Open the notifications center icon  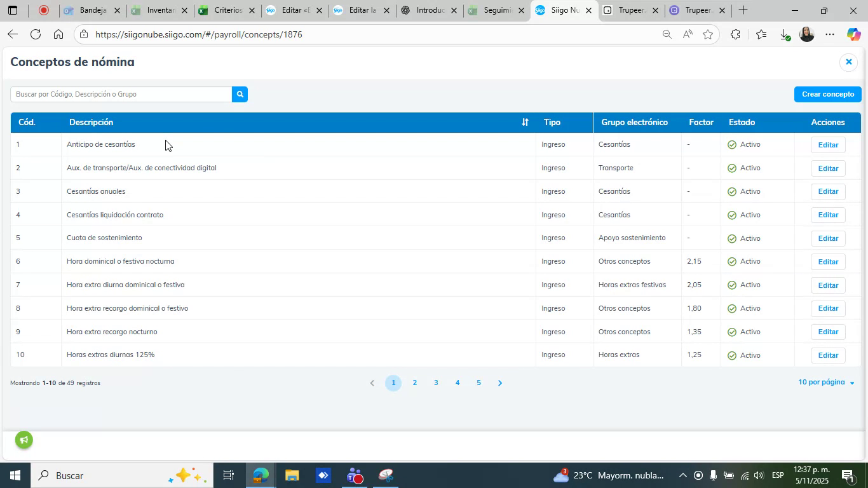[847, 475]
